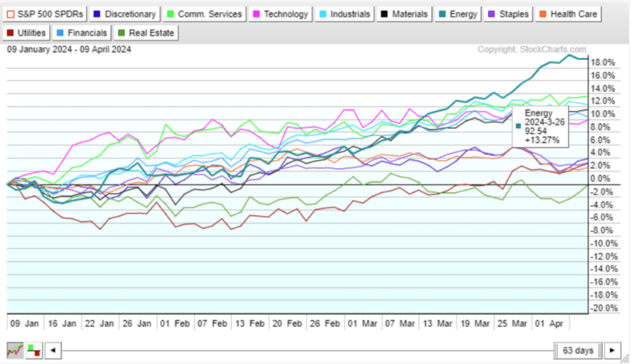Click the 63 days slider handle
This screenshot has height=364, width=631.
pos(578,349)
